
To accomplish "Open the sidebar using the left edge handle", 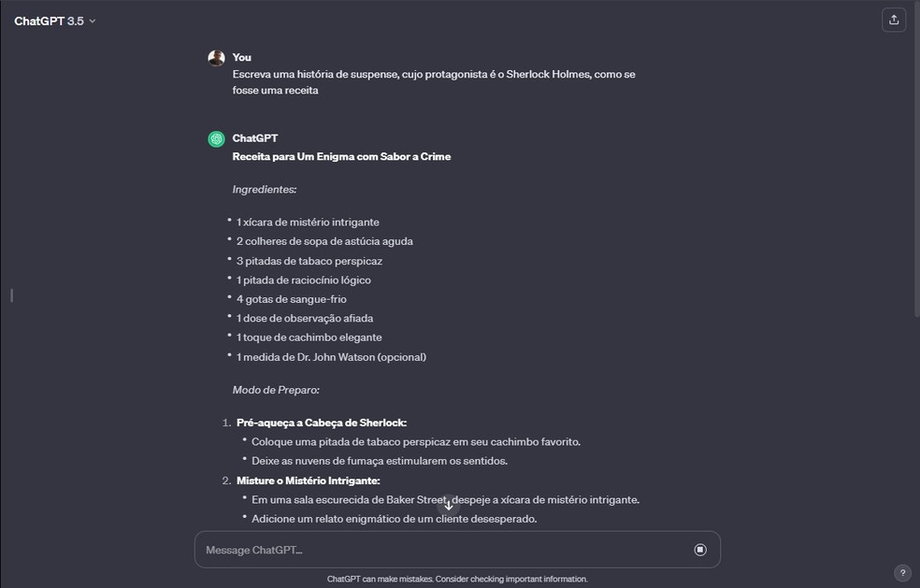I will click(12, 295).
